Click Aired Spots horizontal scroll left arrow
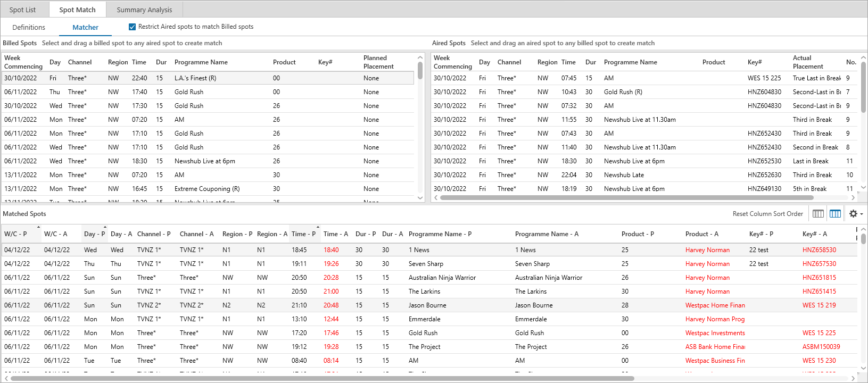 pos(436,197)
